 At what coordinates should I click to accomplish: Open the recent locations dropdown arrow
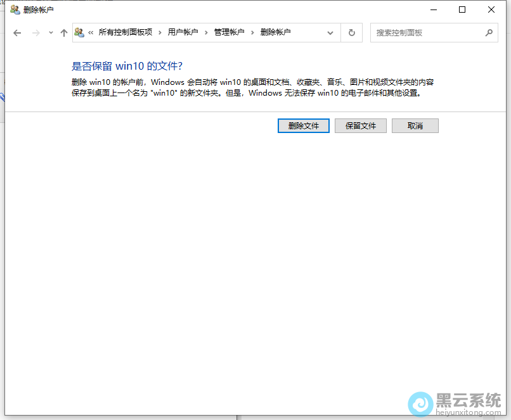(51, 33)
